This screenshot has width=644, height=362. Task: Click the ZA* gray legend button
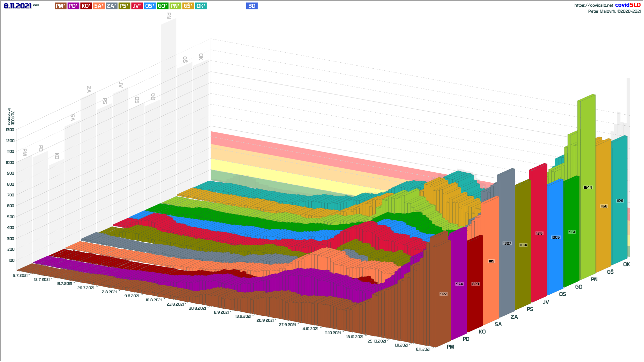pos(111,6)
